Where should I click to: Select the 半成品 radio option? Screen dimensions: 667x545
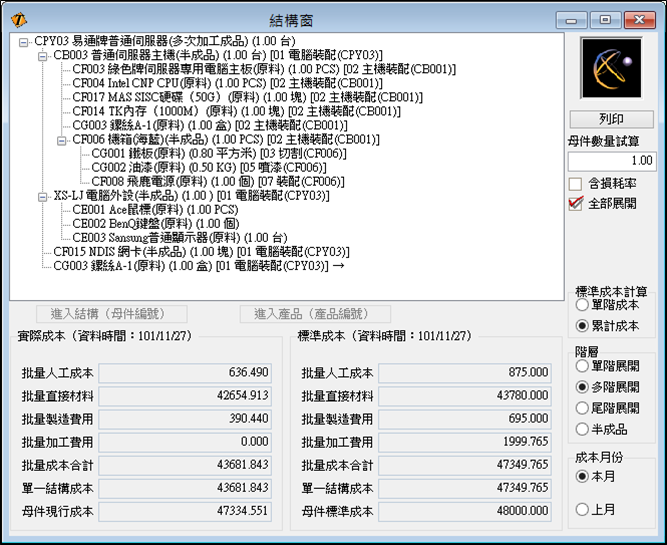point(582,429)
